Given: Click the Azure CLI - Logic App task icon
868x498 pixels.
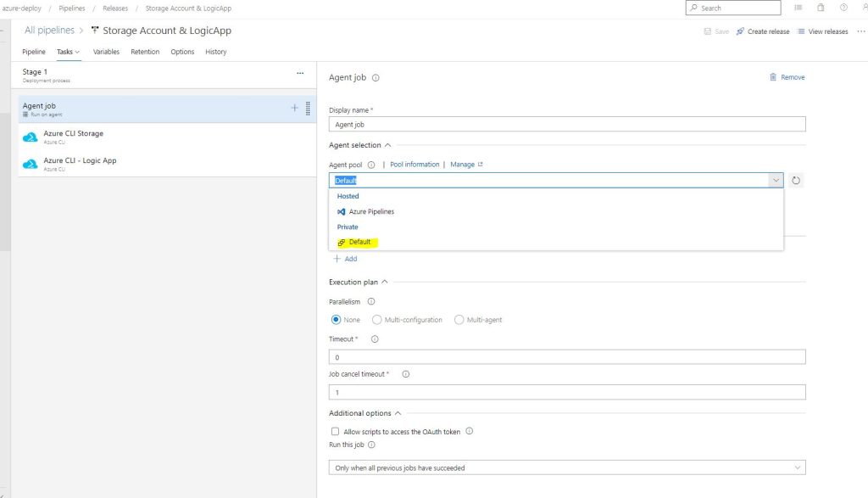Looking at the screenshot, I should [30, 164].
